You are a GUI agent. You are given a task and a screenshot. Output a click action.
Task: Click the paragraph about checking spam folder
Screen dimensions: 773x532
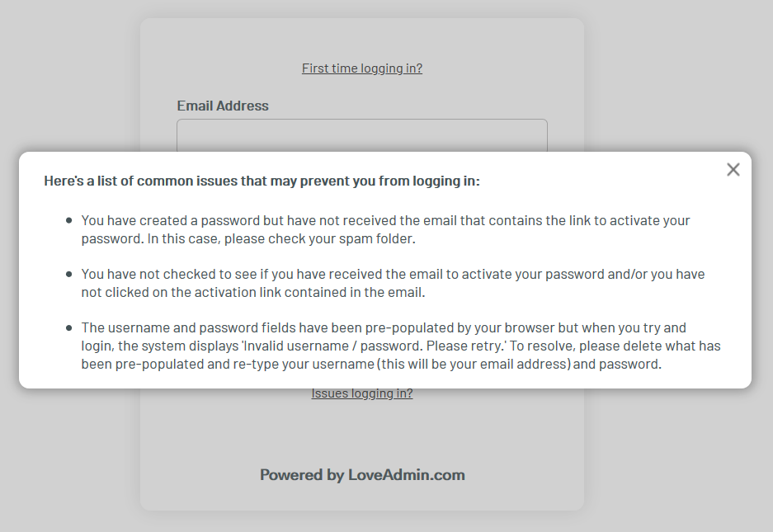coord(385,230)
